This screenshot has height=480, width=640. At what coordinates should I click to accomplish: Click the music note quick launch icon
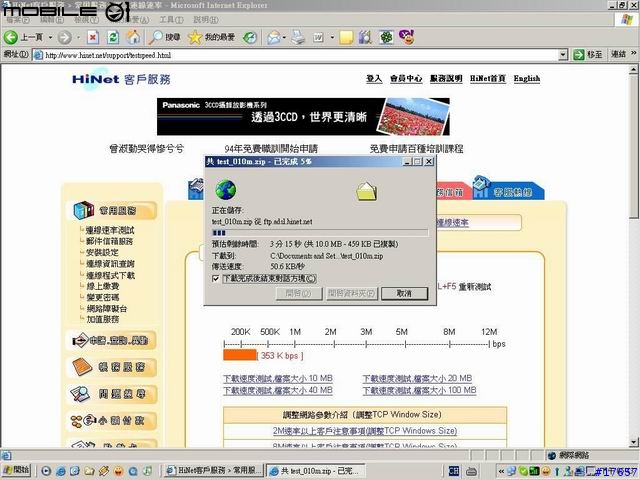(148, 471)
